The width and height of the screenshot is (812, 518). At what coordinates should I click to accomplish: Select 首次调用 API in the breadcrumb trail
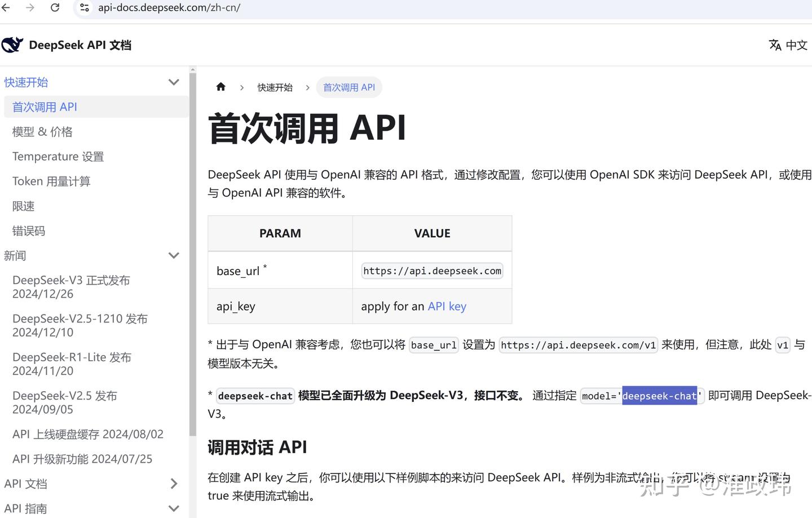click(349, 87)
